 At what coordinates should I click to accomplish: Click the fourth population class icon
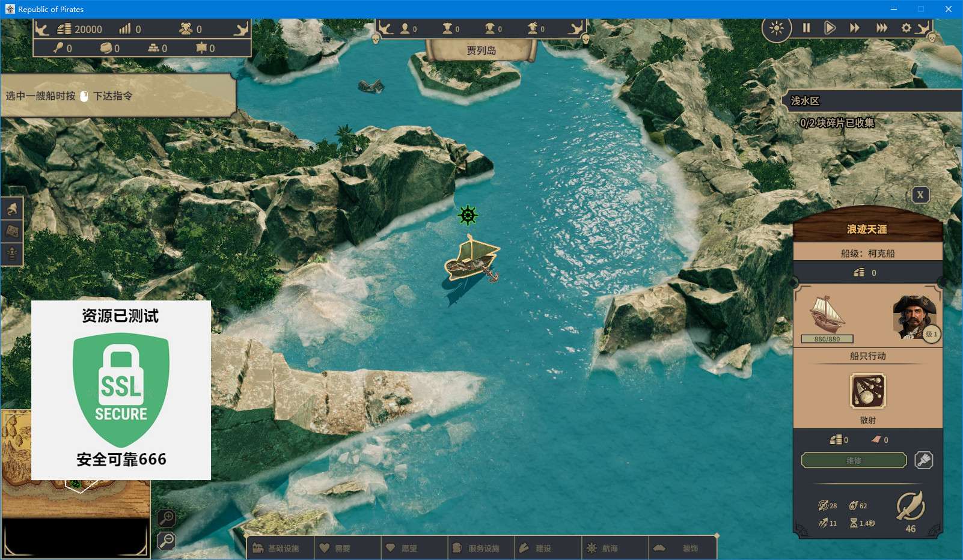click(x=532, y=28)
